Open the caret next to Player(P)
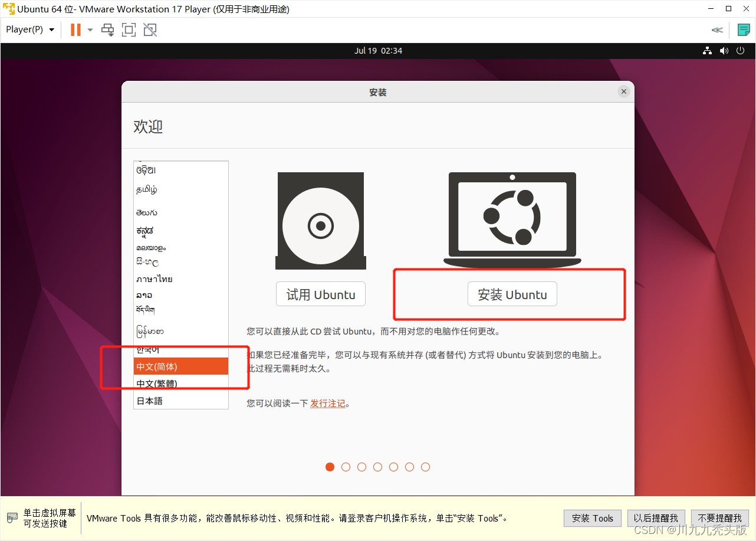 (51, 29)
